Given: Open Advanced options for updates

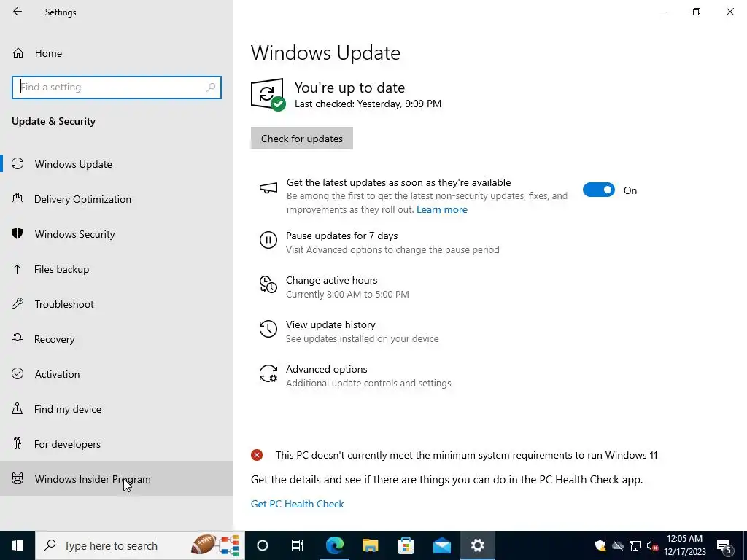Looking at the screenshot, I should [x=326, y=369].
